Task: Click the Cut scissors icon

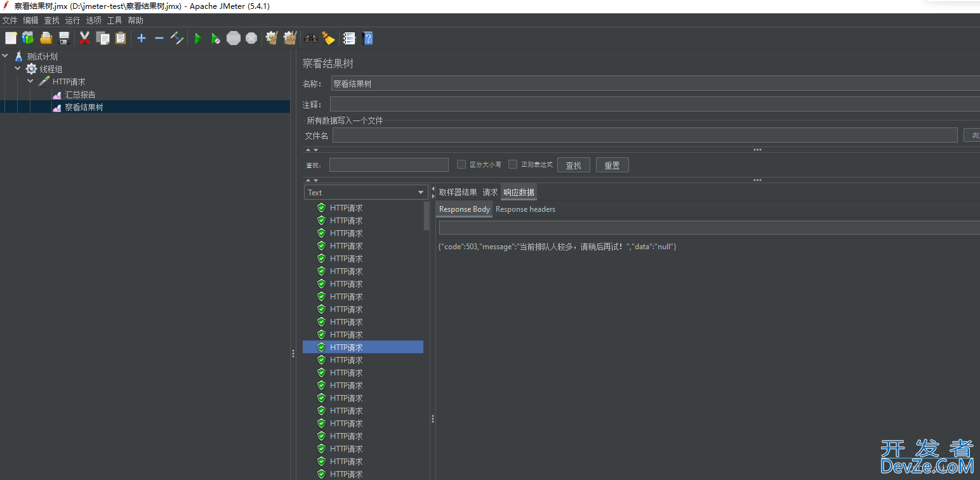Action: (x=84, y=38)
